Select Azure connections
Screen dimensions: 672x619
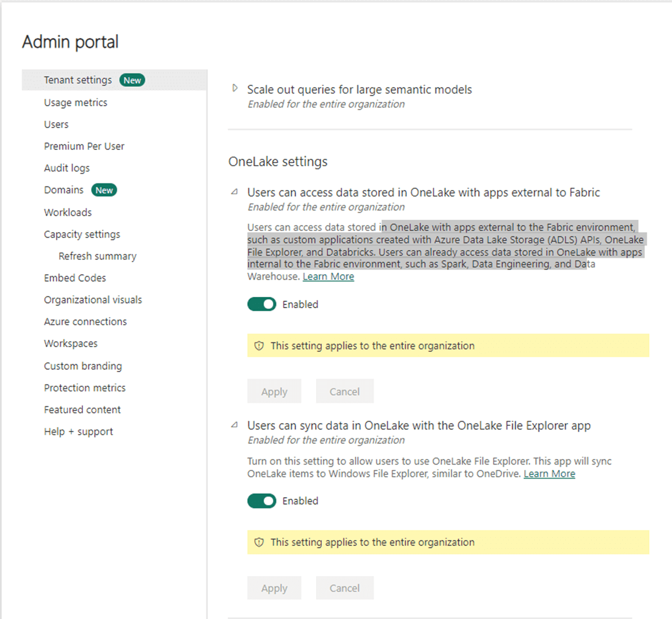85,322
